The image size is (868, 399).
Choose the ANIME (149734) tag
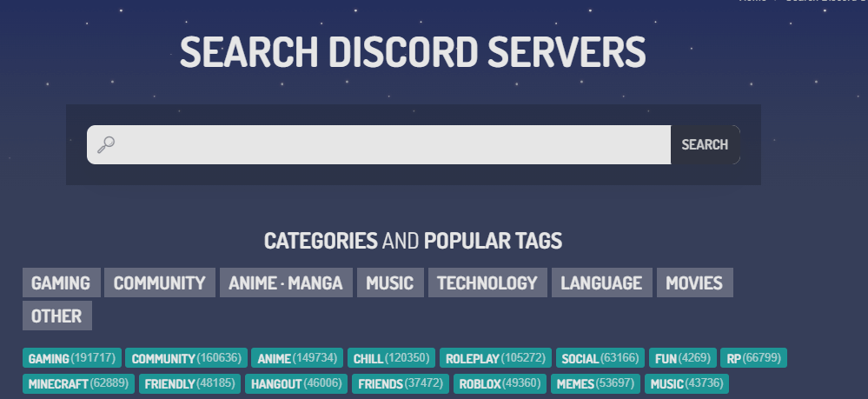coord(297,358)
